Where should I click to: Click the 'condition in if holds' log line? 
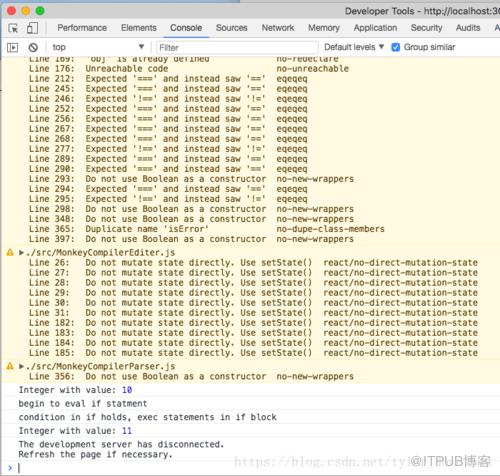pos(148,417)
